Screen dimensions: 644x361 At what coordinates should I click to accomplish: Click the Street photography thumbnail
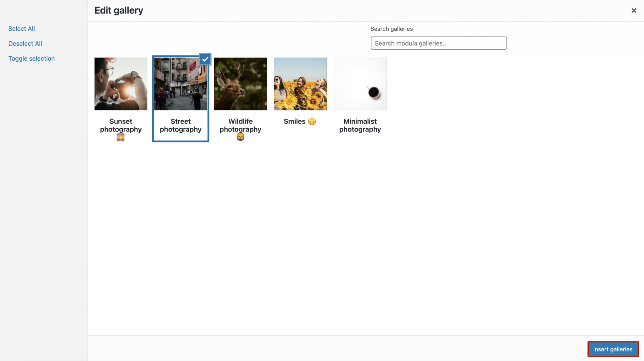(181, 84)
